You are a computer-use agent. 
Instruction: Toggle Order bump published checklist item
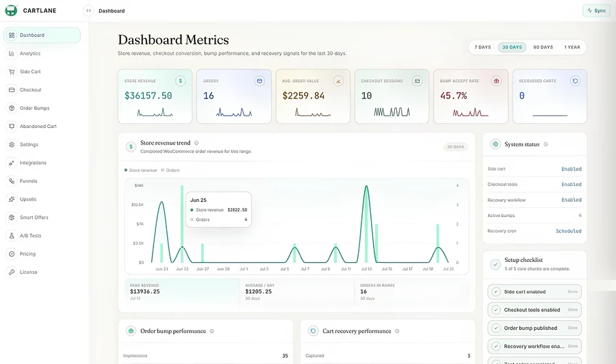coord(535,328)
